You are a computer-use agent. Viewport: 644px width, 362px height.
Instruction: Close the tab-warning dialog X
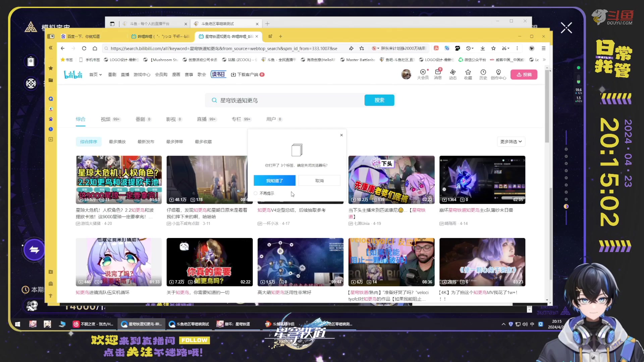(x=341, y=135)
